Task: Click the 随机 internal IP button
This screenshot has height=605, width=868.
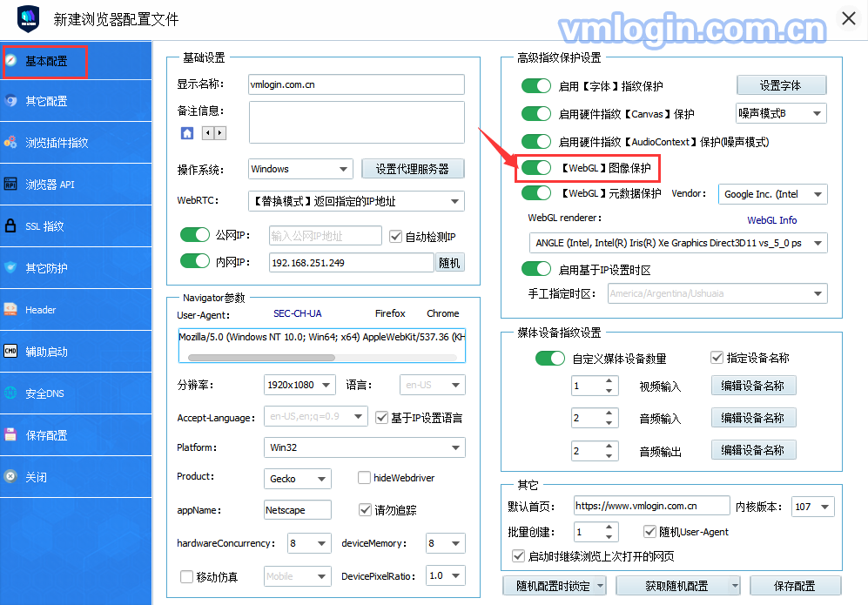Action: [x=449, y=262]
